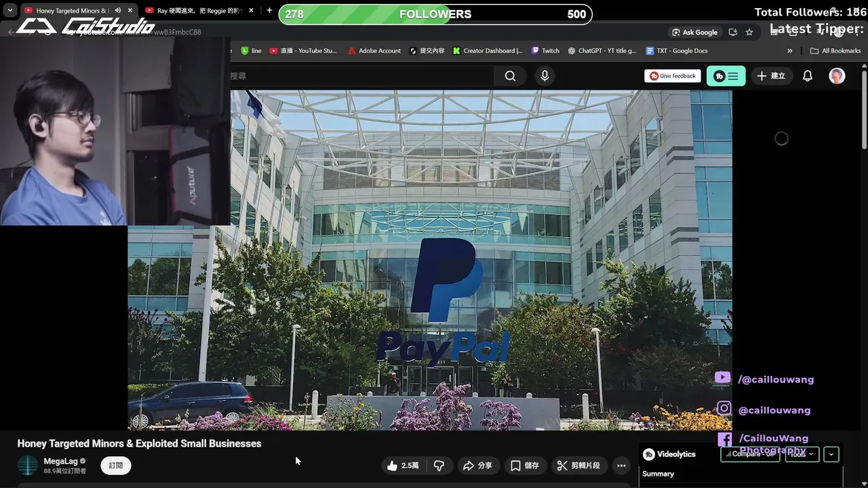Subscribe with the 訂閱 button
The width and height of the screenshot is (868, 488).
(116, 466)
